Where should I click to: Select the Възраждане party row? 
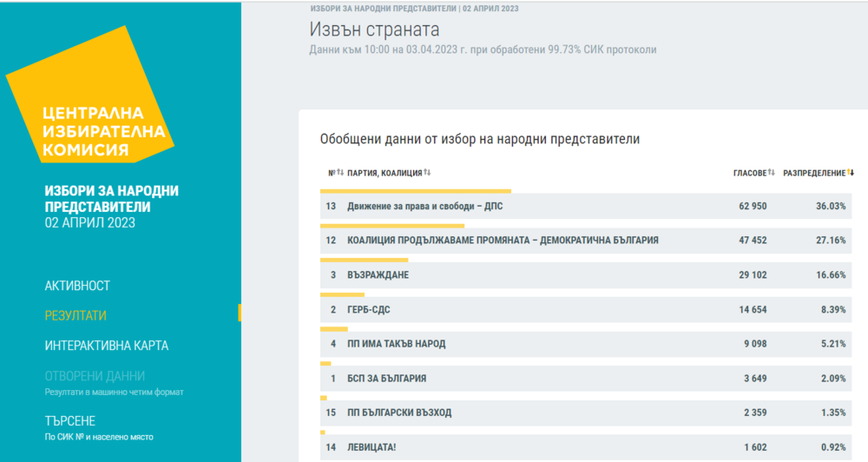pyautogui.click(x=586, y=274)
